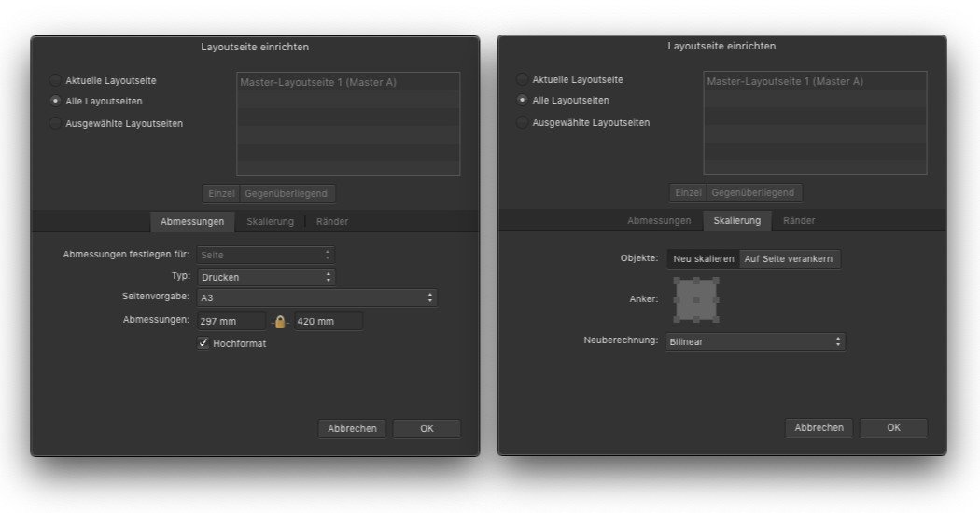
Task: Click the 297 mm width field
Action: [x=231, y=321]
